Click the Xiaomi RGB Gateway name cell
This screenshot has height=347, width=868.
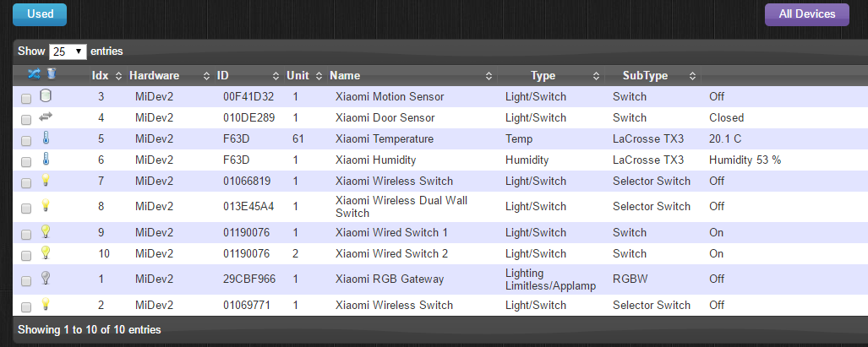[390, 280]
